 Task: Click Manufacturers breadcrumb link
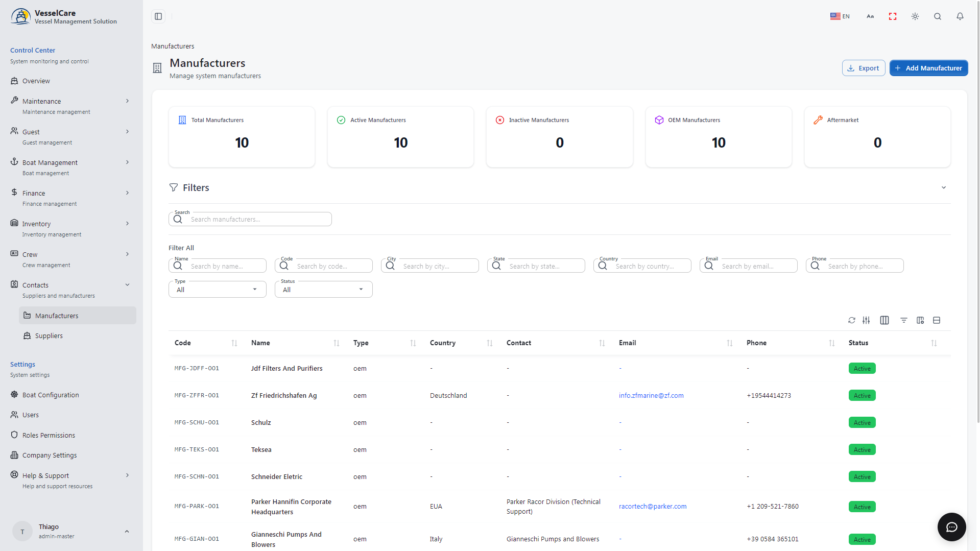[173, 46]
